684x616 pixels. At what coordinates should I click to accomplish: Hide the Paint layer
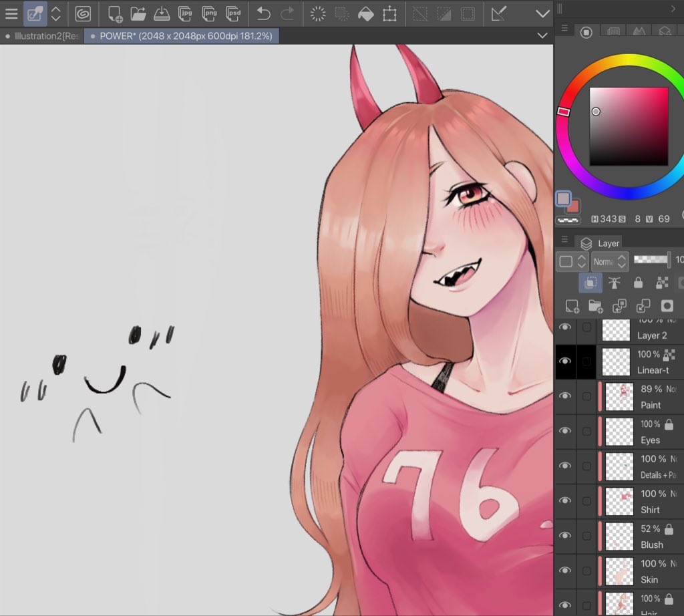click(x=565, y=396)
